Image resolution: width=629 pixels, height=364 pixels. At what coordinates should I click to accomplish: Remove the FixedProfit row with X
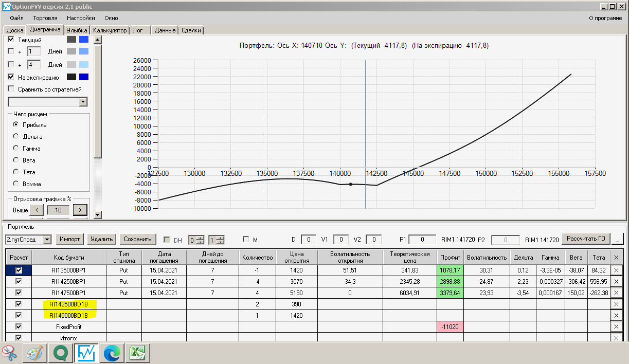click(617, 326)
